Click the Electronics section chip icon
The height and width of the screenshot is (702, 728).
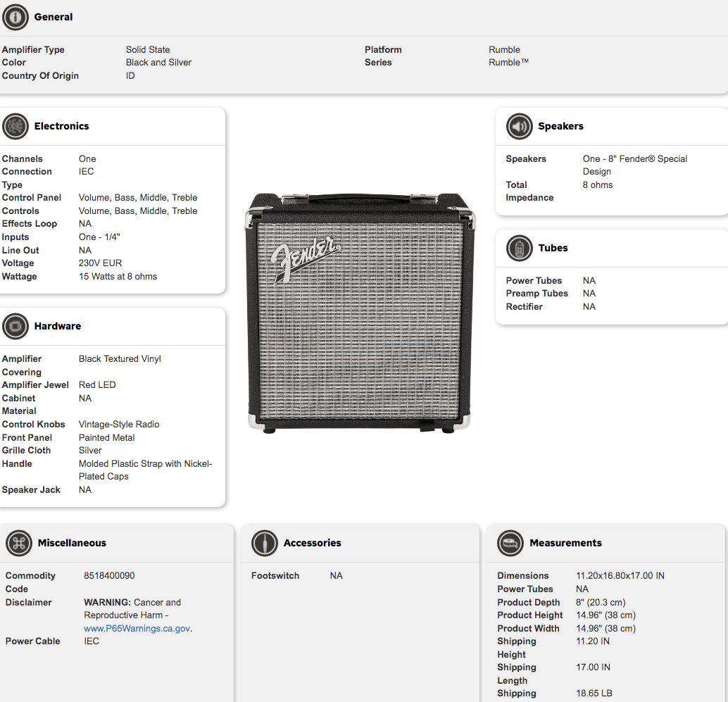[15, 126]
